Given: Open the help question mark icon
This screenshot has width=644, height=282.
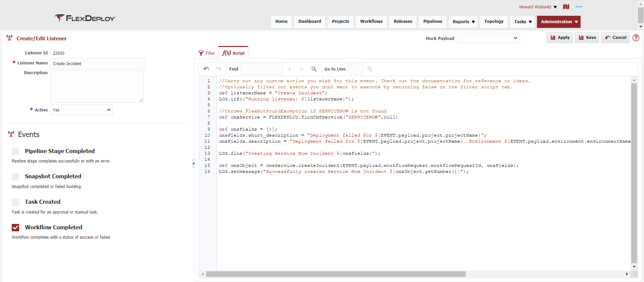Looking at the screenshot, I should 636,38.
